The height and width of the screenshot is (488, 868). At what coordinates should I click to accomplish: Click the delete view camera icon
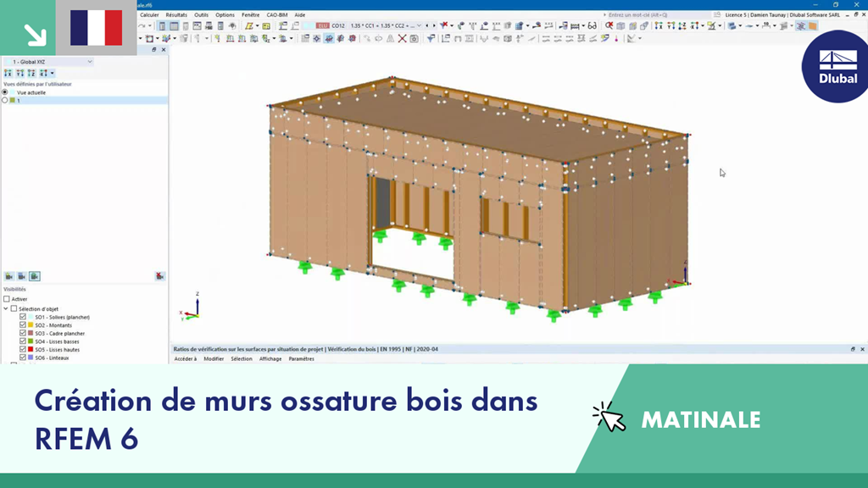[x=159, y=276]
